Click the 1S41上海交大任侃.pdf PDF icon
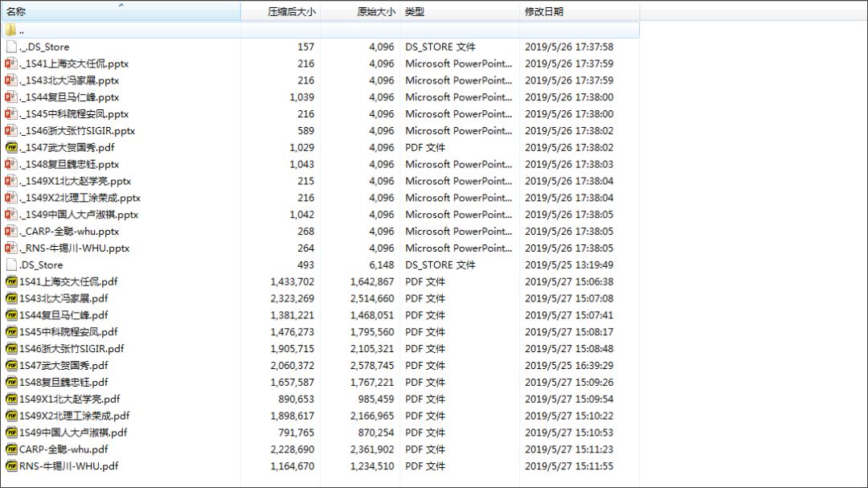This screenshot has height=488, width=868. point(11,281)
